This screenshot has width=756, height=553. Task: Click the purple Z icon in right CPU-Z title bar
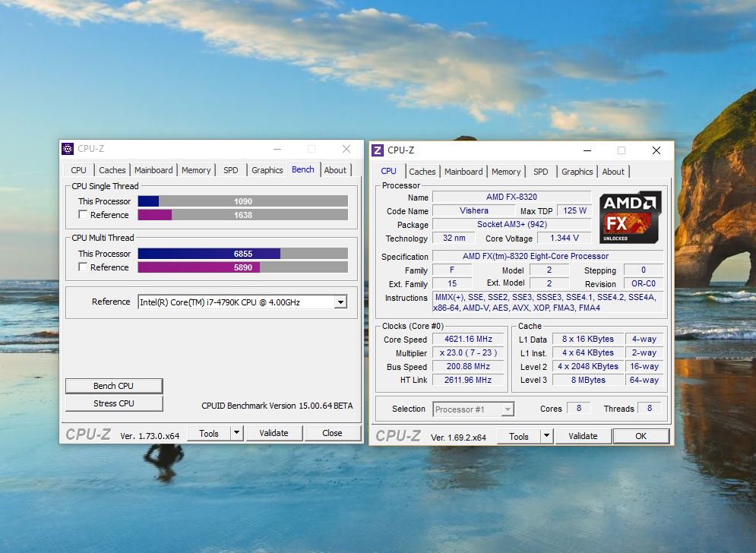point(378,150)
